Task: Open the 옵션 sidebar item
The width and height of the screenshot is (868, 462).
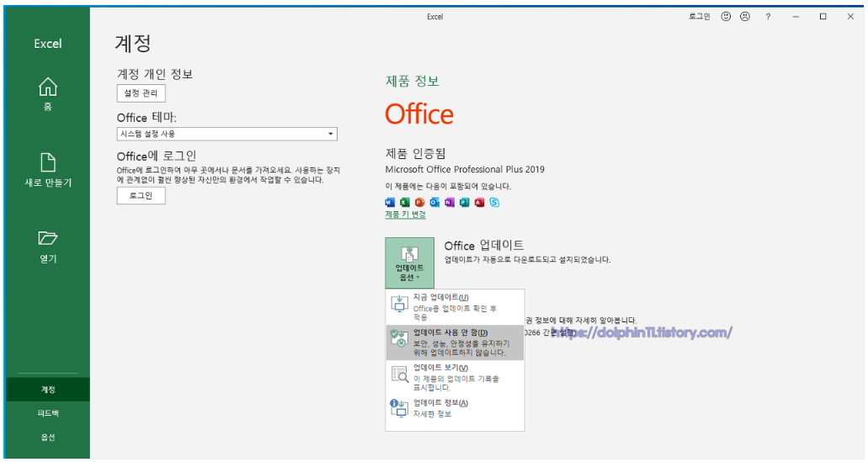Action: (48, 437)
